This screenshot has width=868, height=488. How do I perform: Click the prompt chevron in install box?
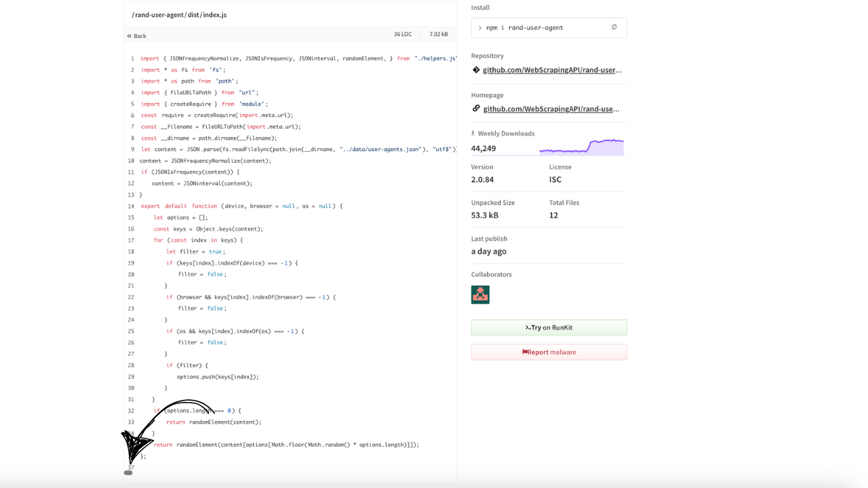(480, 28)
